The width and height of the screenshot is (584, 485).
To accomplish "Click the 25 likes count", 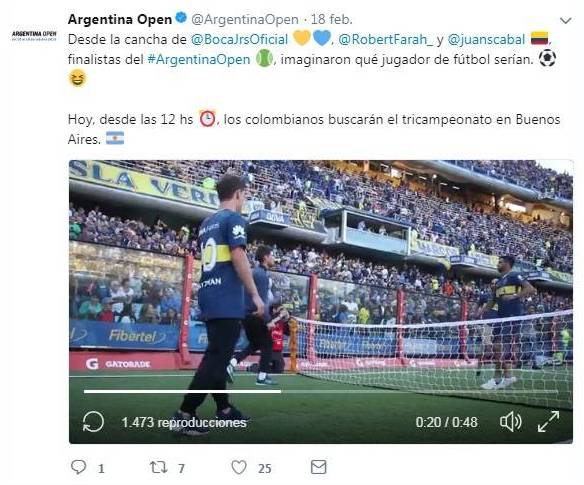I will 264,468.
